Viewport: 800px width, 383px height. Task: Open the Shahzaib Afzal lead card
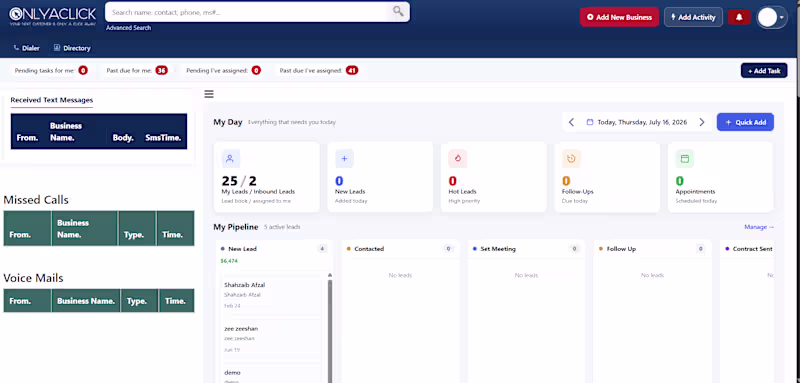271,296
